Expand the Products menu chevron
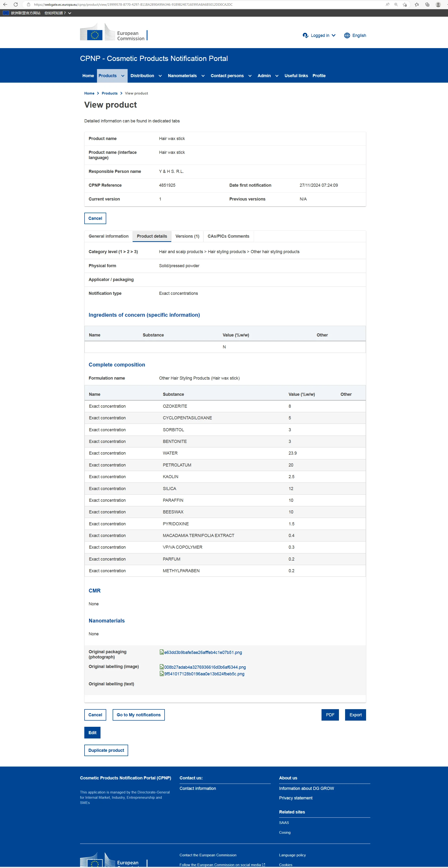This screenshot has width=448, height=868. tap(123, 76)
